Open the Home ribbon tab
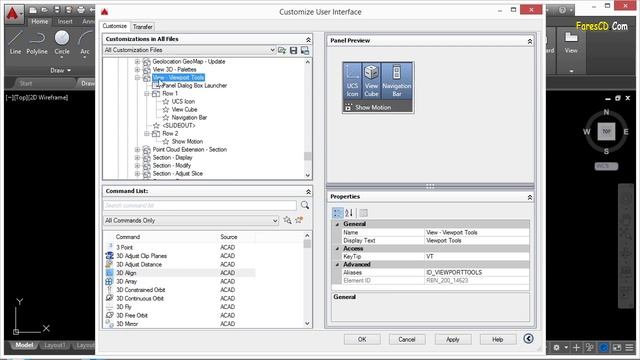This screenshot has width=640, height=360. (40, 21)
